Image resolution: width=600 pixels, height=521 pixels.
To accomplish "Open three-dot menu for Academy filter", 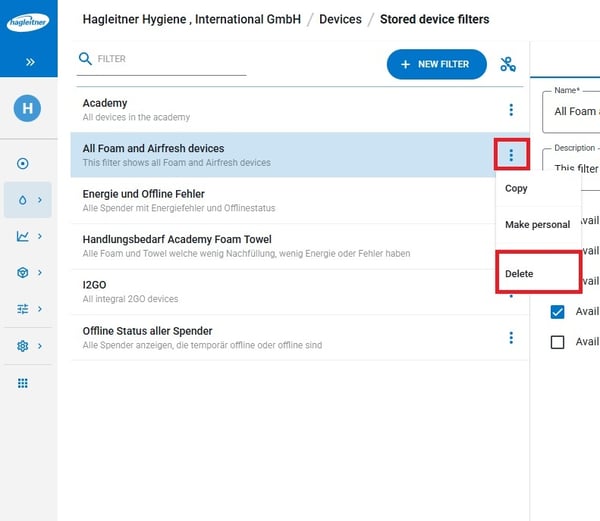I will point(511,110).
